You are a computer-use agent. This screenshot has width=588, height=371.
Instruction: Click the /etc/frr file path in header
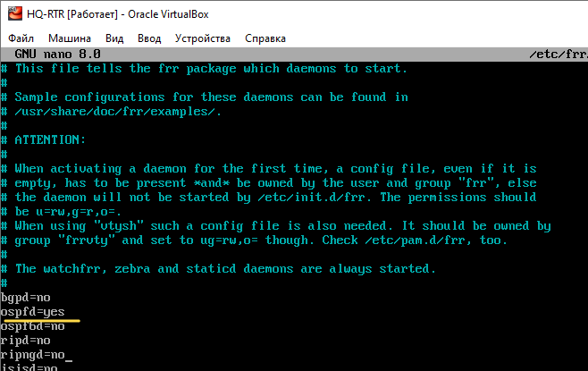click(x=558, y=55)
